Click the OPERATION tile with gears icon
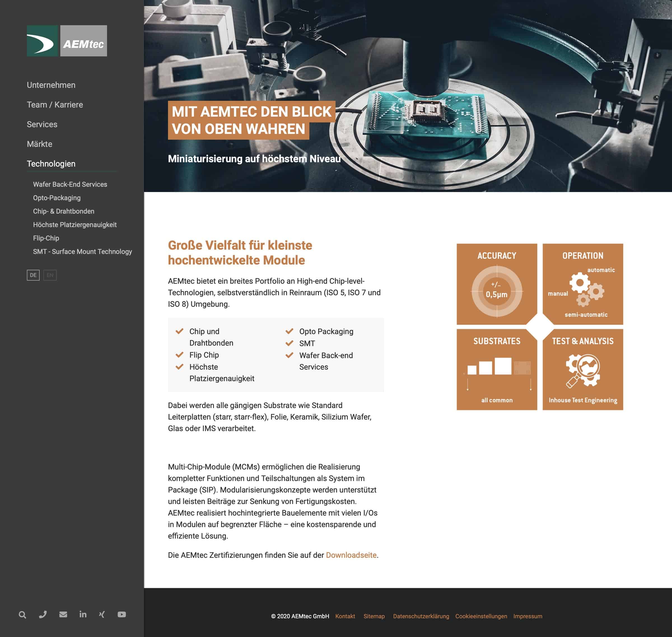 pos(583,284)
